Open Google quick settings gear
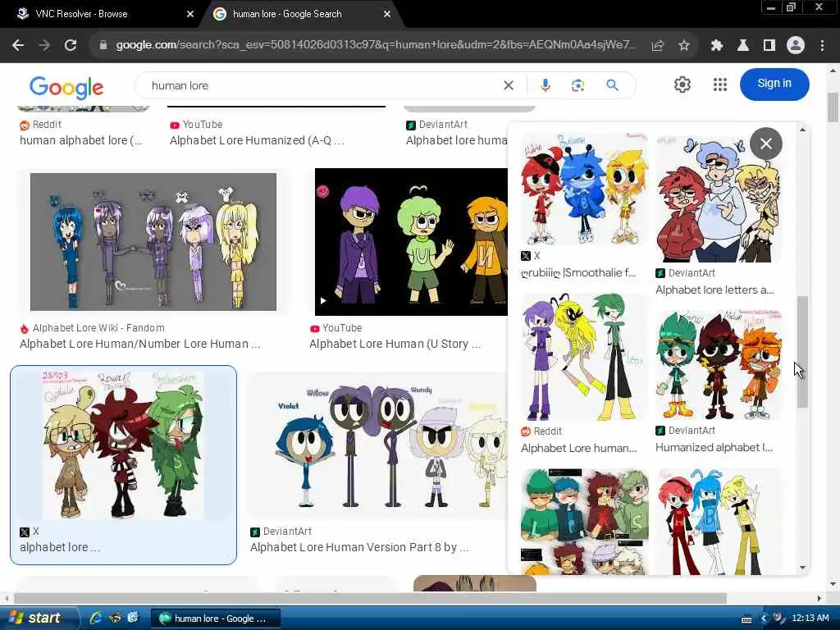This screenshot has height=630, width=840. [682, 84]
